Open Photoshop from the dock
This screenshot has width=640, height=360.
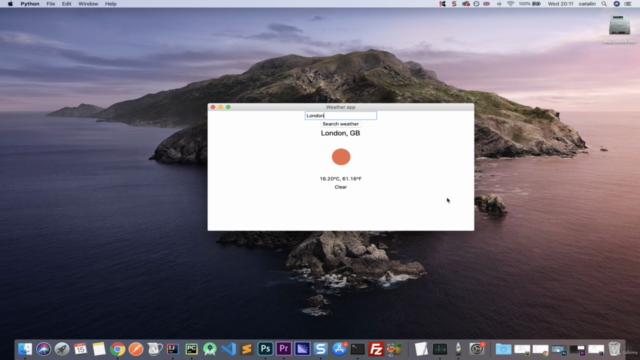point(265,349)
